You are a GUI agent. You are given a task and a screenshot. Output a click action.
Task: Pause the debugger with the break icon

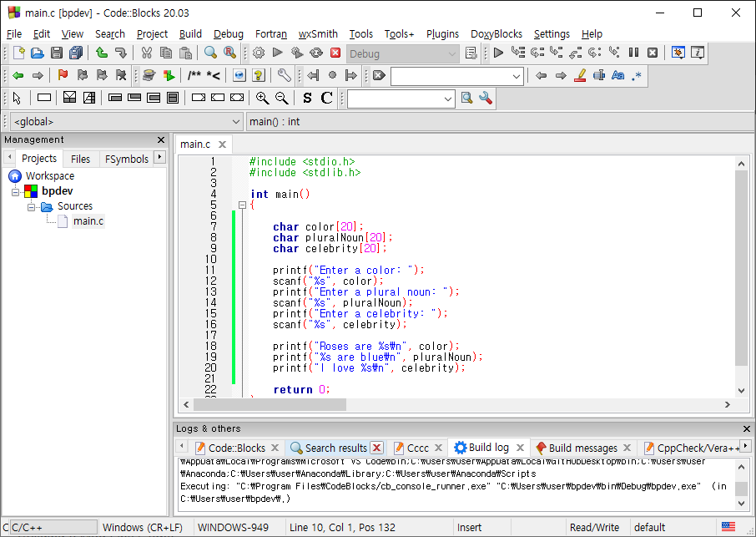click(x=633, y=53)
